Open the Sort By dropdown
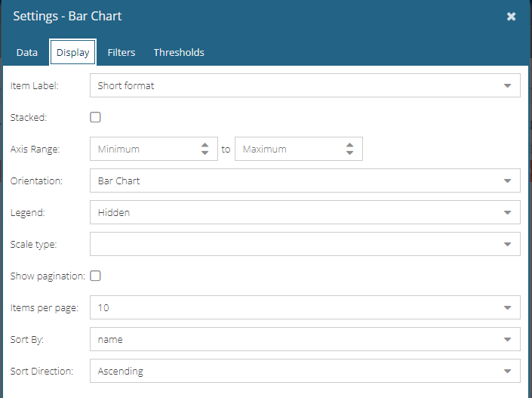This screenshot has height=398, width=532. pos(305,339)
